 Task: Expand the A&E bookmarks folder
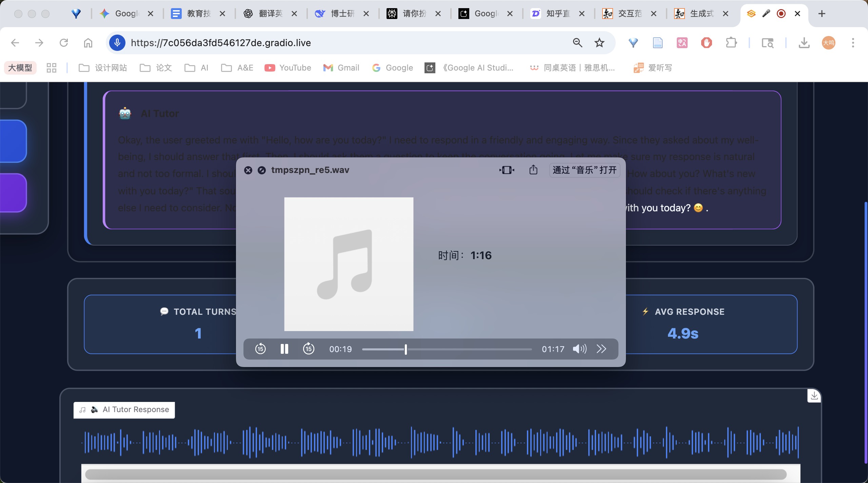coord(237,68)
